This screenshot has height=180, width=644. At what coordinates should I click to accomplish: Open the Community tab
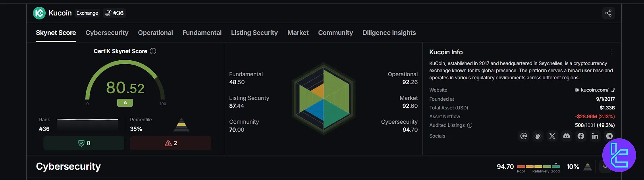pyautogui.click(x=335, y=33)
